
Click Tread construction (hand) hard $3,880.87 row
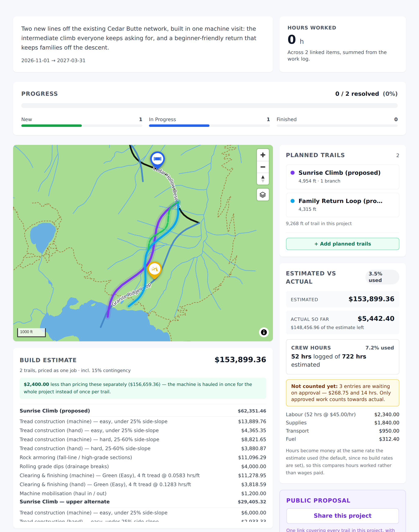143,449
